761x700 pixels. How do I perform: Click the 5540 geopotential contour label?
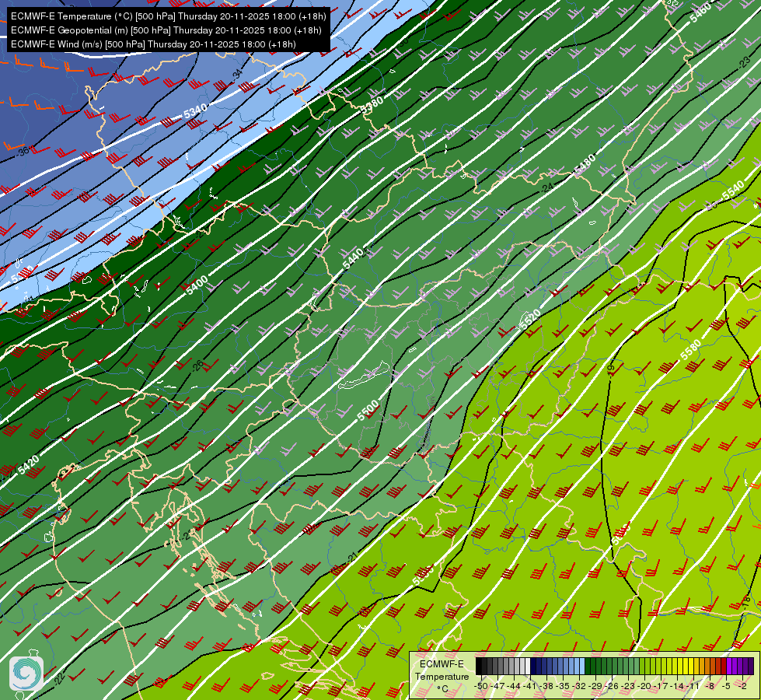pyautogui.click(x=733, y=191)
